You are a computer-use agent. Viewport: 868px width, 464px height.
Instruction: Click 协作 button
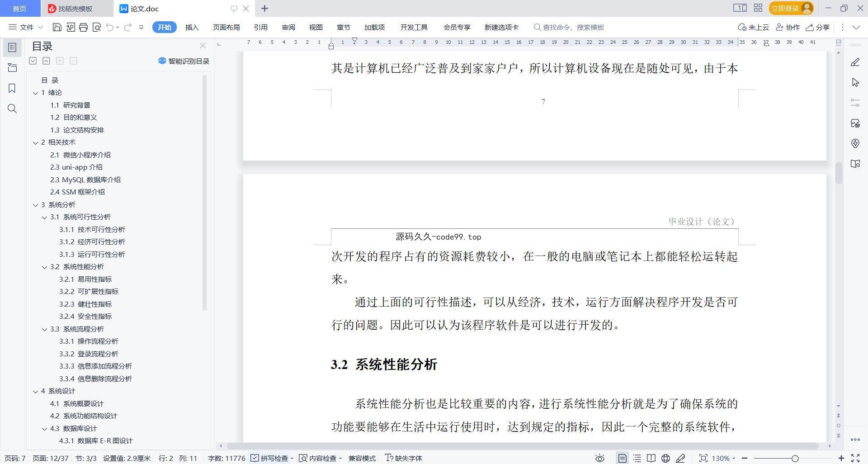tap(788, 27)
